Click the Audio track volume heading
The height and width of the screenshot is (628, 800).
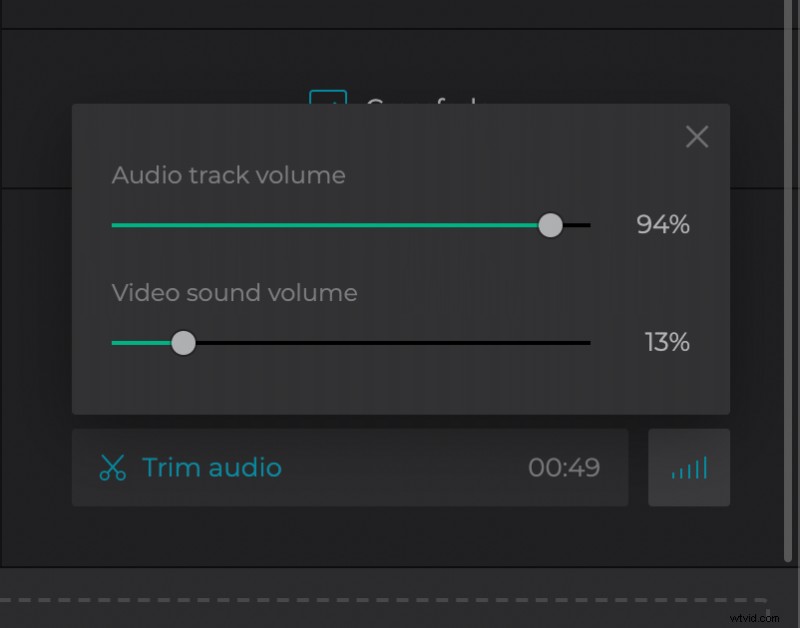coord(228,175)
